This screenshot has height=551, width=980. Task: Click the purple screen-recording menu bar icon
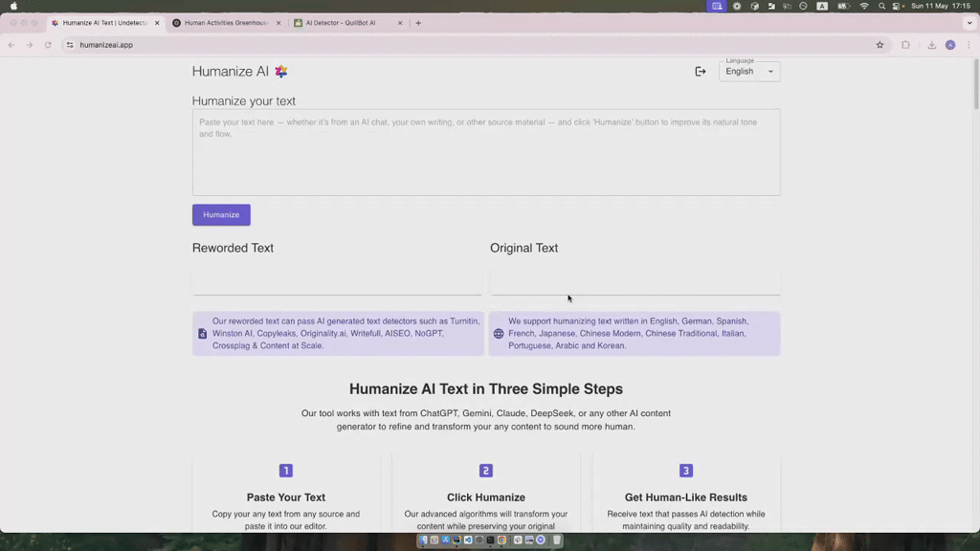click(x=717, y=6)
